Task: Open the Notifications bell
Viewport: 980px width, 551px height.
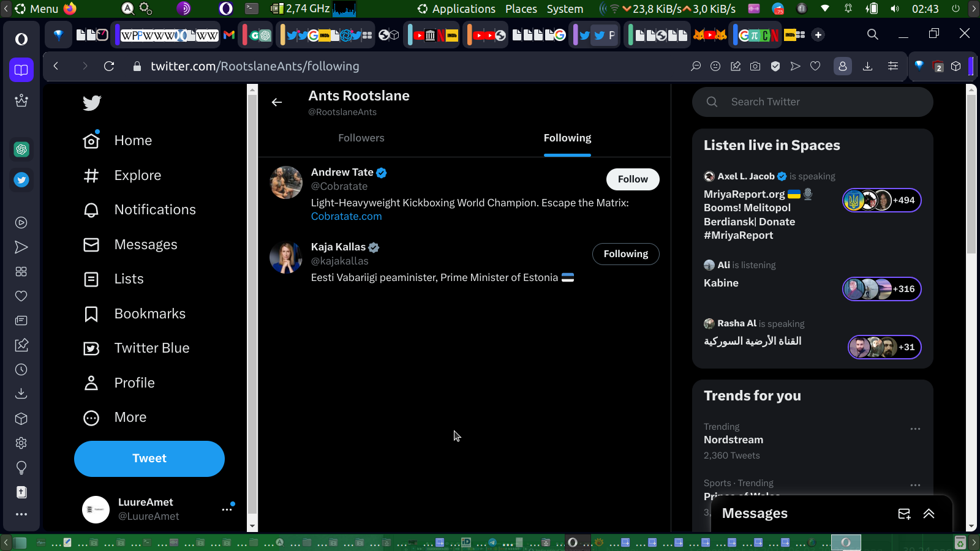Action: coord(91,210)
